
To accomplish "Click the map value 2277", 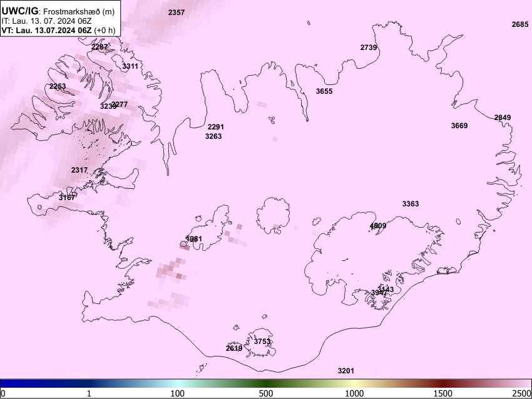I will 120,104.
